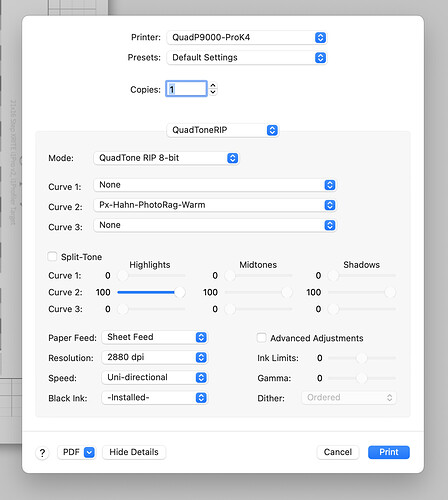This screenshot has width=448, height=500.
Task: Expand the Paper Feed Sheet Feed dropdown
Action: pos(155,337)
